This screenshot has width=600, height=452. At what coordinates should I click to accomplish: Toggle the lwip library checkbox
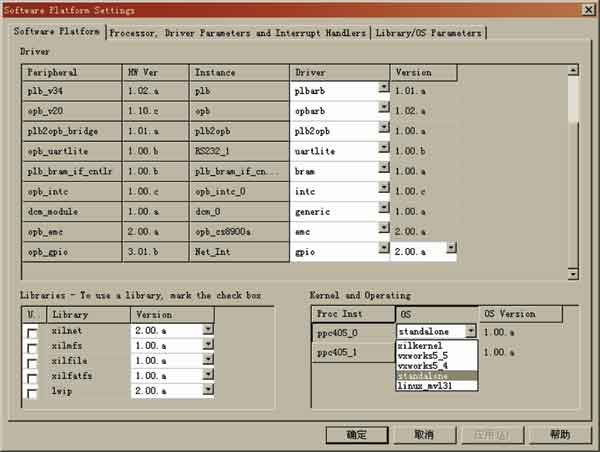point(32,393)
